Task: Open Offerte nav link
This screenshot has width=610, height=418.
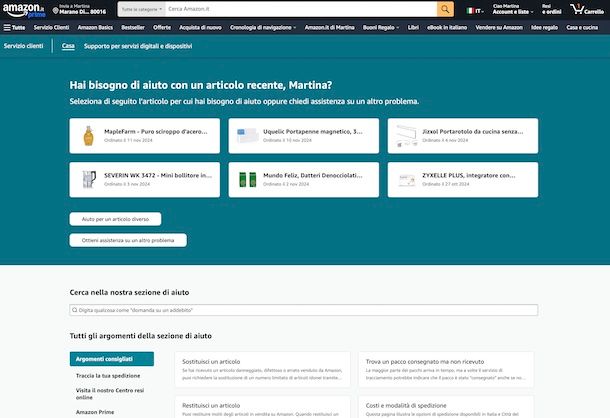Action: click(x=162, y=28)
